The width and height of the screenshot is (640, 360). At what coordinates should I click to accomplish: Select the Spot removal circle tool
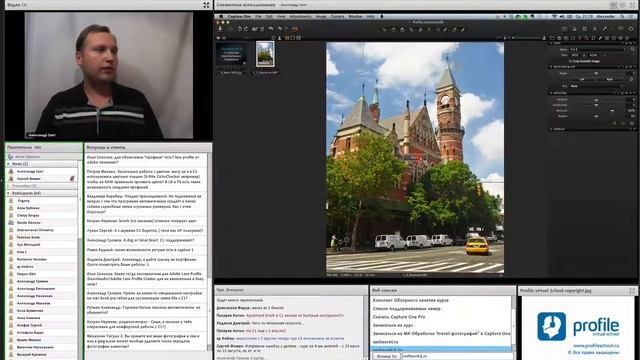438,29
